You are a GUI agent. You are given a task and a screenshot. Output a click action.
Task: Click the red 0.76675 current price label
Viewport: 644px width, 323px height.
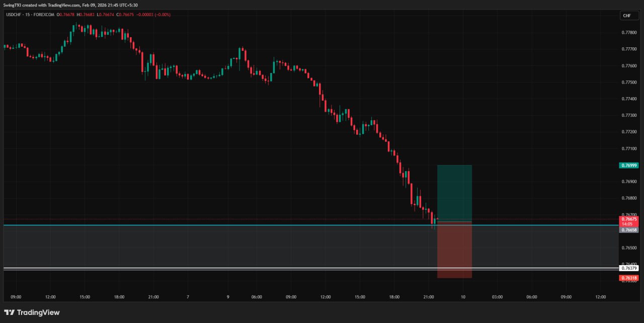click(629, 219)
